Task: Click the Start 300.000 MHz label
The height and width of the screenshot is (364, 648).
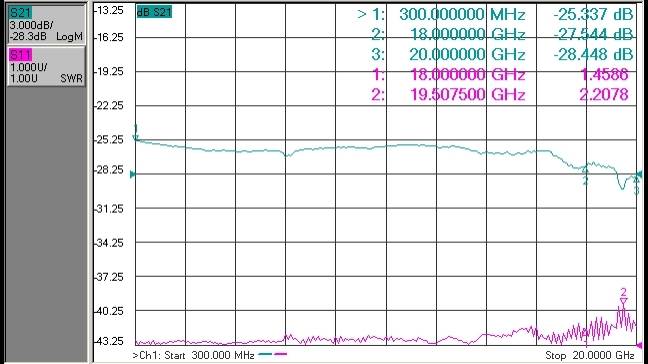Action: 193,355
